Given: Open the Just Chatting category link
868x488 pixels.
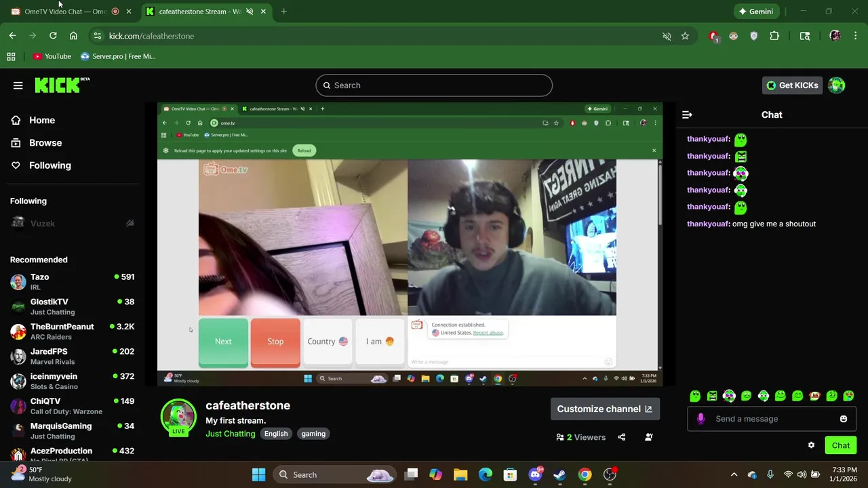Looking at the screenshot, I should pos(231,434).
